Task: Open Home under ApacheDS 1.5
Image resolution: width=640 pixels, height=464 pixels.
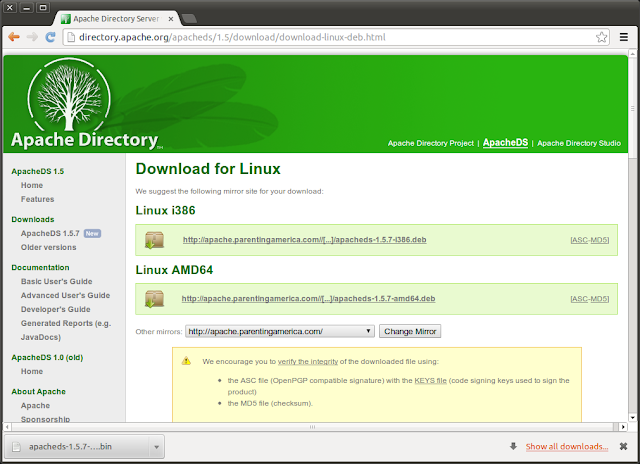Action: [x=32, y=185]
